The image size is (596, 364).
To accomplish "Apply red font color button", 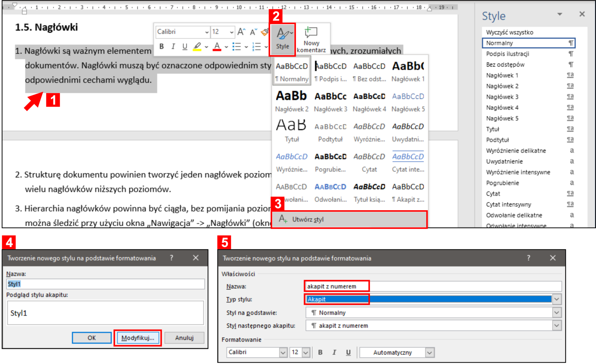I will pos(217,47).
